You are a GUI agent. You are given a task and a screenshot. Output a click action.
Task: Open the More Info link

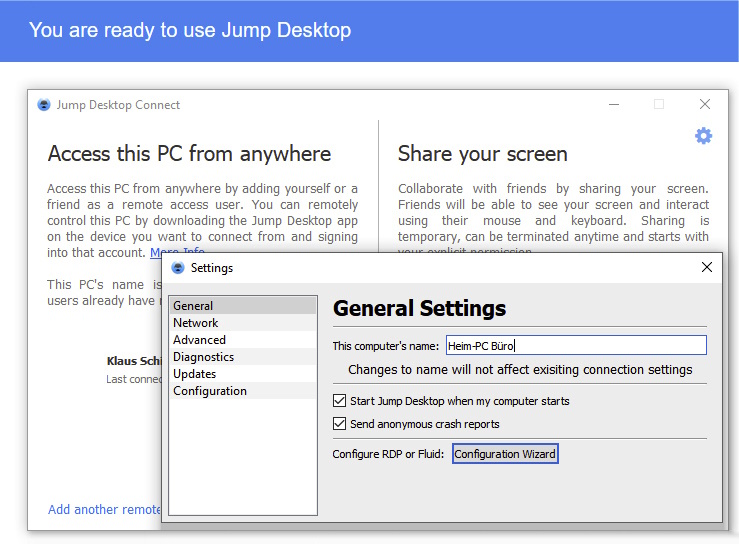click(x=177, y=252)
